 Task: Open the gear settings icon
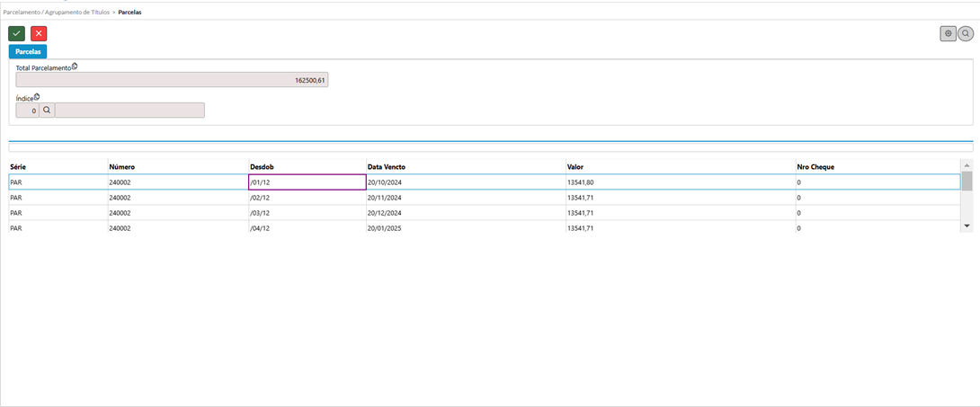point(949,34)
